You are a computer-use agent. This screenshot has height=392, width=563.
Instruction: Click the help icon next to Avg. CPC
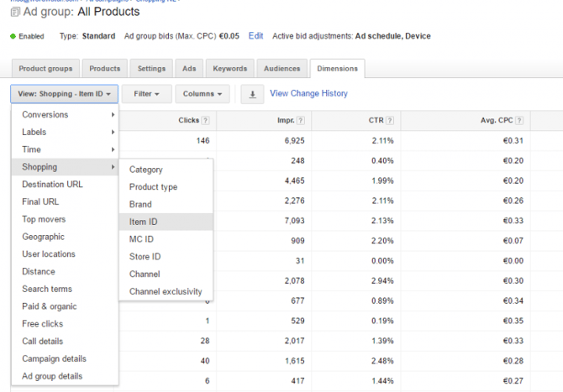(519, 121)
